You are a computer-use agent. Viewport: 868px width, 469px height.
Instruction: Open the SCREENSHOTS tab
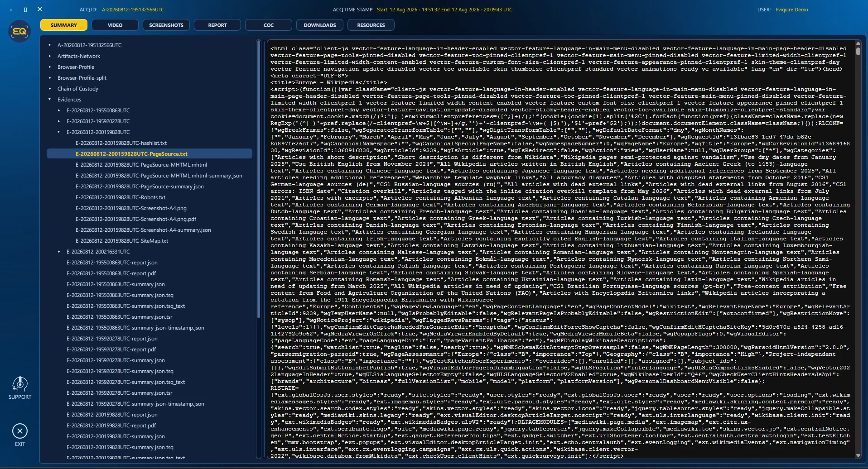166,25
